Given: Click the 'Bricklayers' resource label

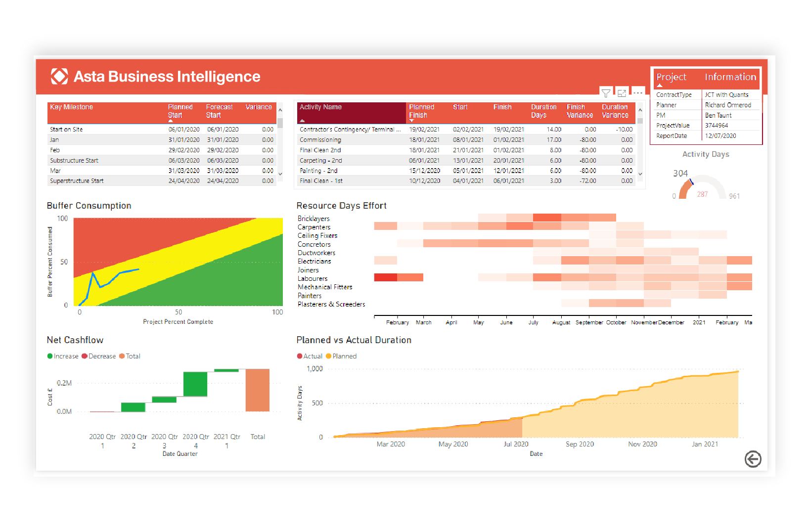Looking at the screenshot, I should pyautogui.click(x=314, y=219).
